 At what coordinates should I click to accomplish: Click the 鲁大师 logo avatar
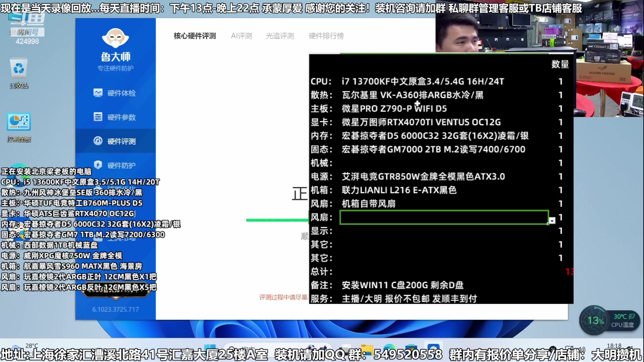115,38
